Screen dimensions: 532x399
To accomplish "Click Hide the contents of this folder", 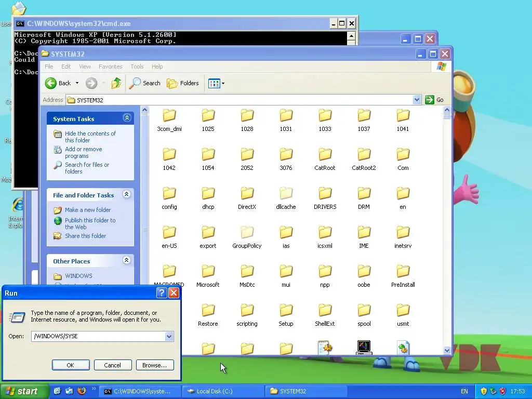I will pos(90,137).
